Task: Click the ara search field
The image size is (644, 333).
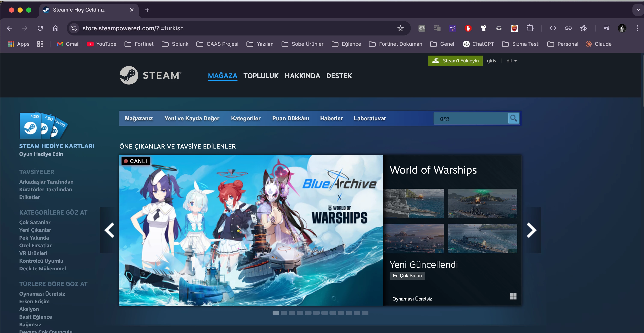Action: click(x=471, y=118)
